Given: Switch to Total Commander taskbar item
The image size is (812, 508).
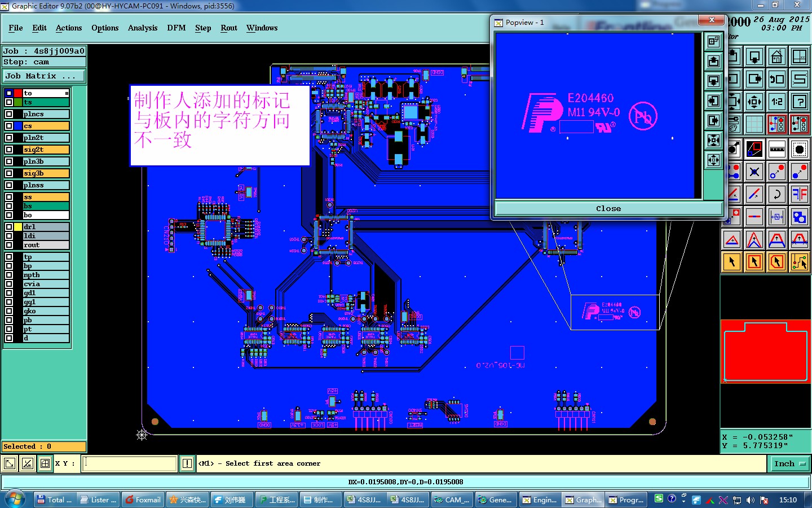Looking at the screenshot, I should click(x=55, y=500).
